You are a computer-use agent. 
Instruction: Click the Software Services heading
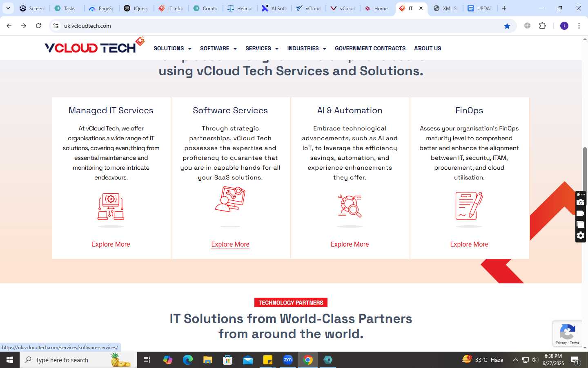click(230, 110)
